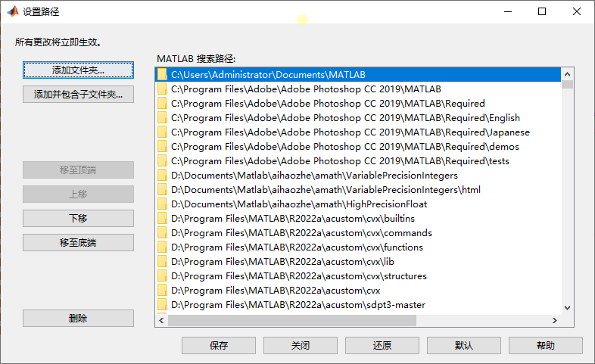The width and height of the screenshot is (595, 364).
Task: Remove selected path with 删除 button
Action: point(78,318)
